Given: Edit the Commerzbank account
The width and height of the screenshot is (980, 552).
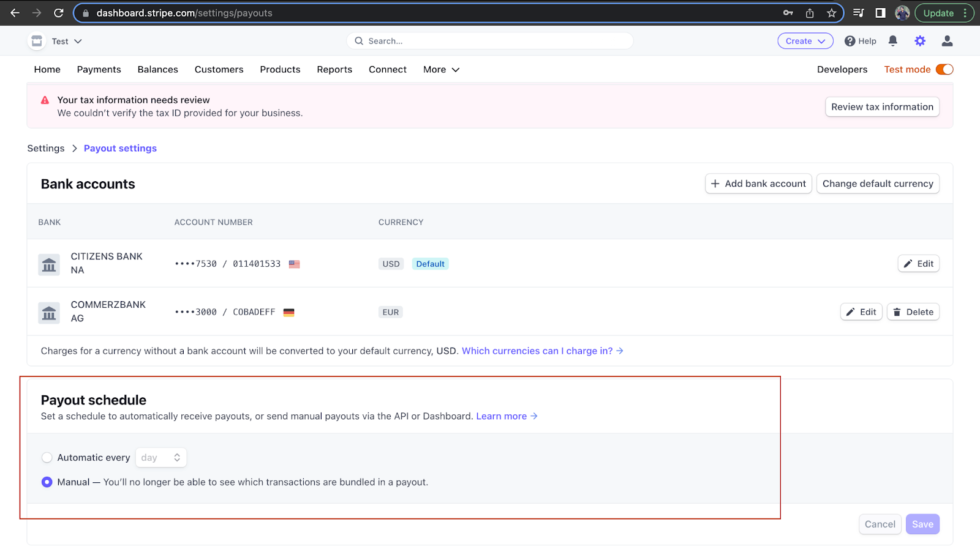Looking at the screenshot, I should (x=861, y=312).
